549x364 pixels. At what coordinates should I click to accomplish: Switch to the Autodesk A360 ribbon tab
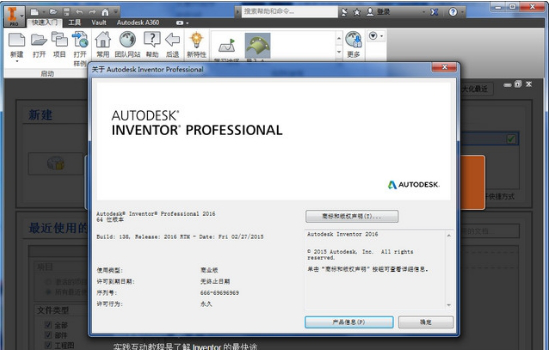click(138, 22)
